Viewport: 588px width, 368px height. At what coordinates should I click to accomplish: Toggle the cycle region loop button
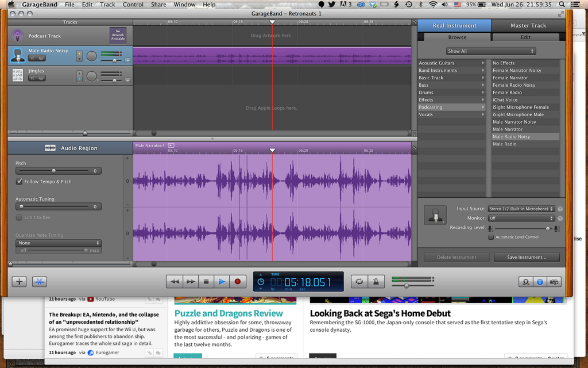pos(359,282)
